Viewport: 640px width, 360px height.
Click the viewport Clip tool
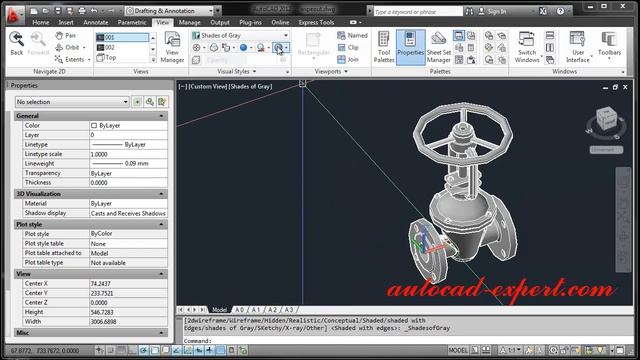(348, 47)
